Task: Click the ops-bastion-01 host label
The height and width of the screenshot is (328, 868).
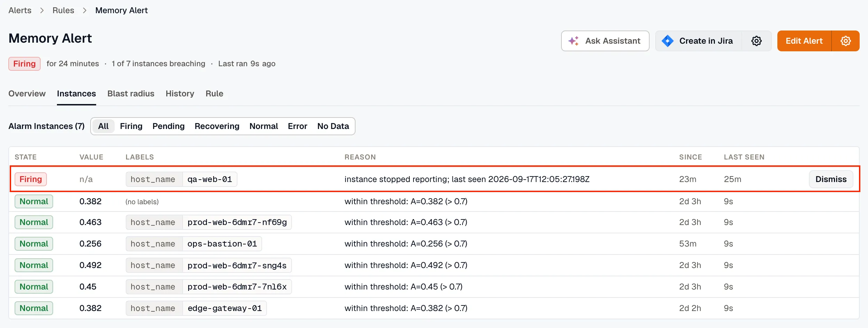Action: [194, 244]
